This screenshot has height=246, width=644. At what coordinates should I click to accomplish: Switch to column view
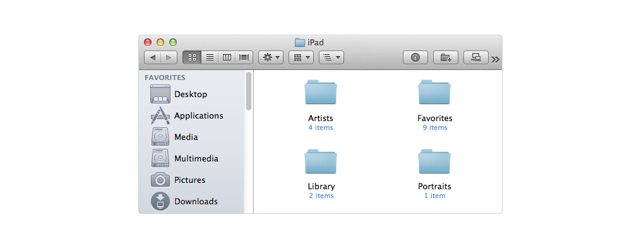[227, 57]
